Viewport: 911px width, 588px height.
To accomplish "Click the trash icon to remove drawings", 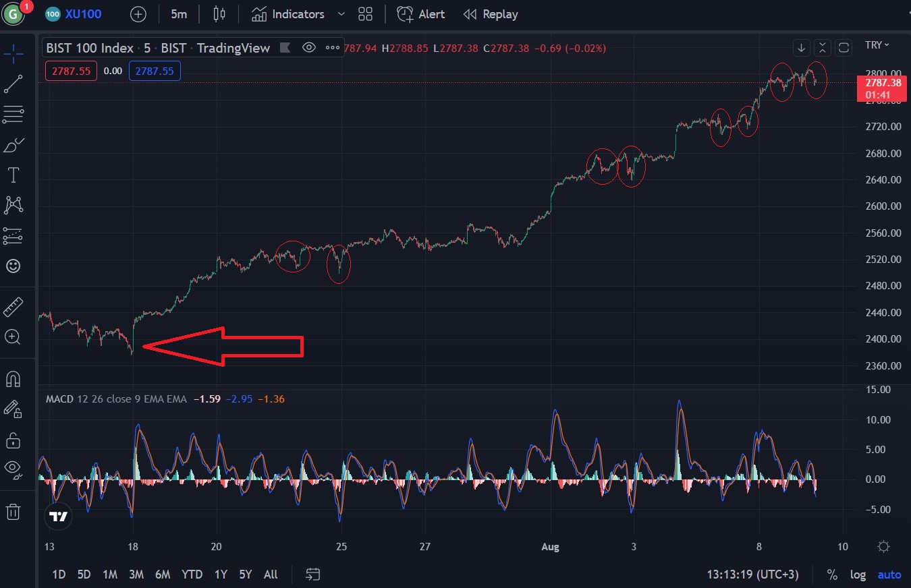I will coord(13,511).
